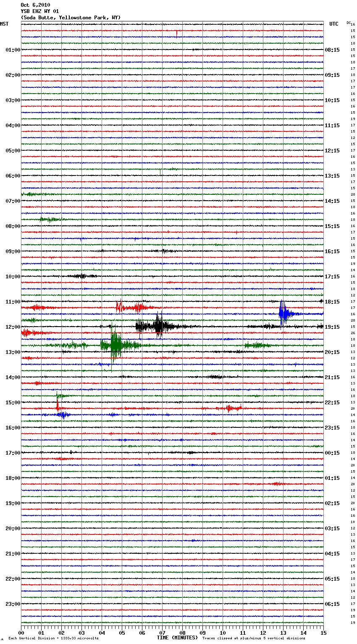Select bottom axis minute tick label "06"
Screen dimensions: 357x644
click(142, 633)
